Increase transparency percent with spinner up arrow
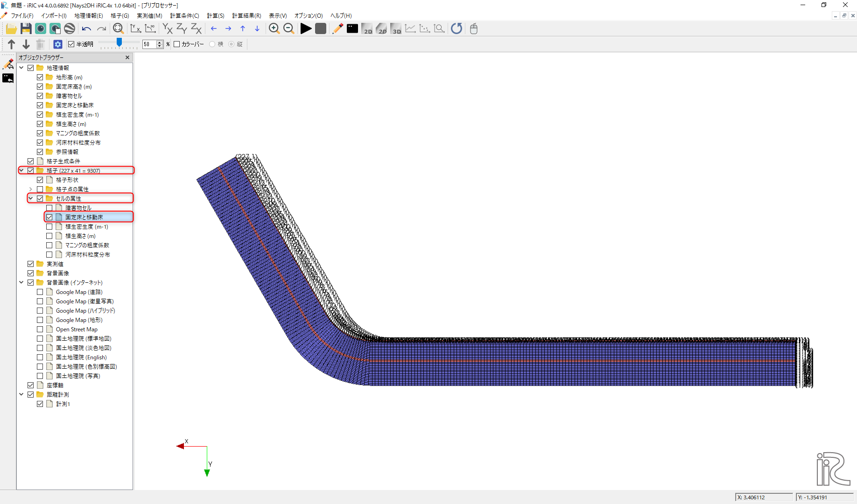The image size is (857, 504). coord(160,42)
